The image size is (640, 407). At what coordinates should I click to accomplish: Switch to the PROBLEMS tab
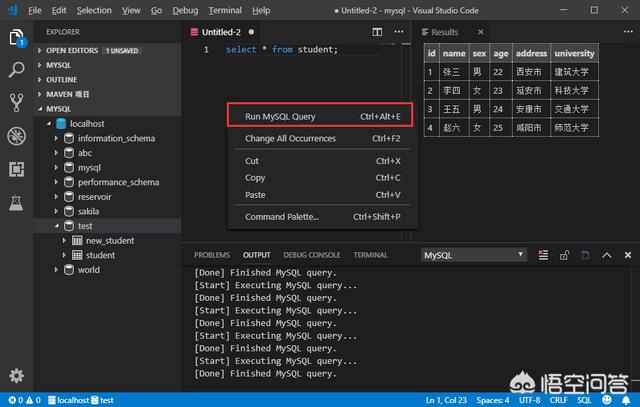212,255
